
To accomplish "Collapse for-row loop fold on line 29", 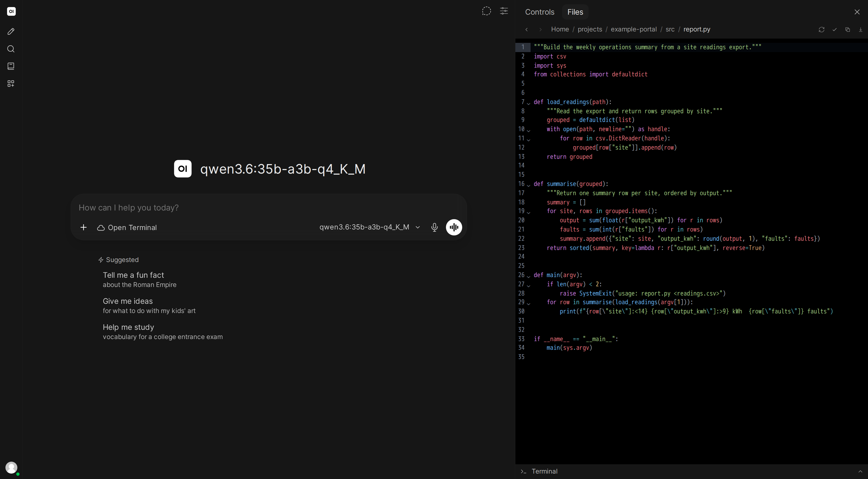I will 528,303.
